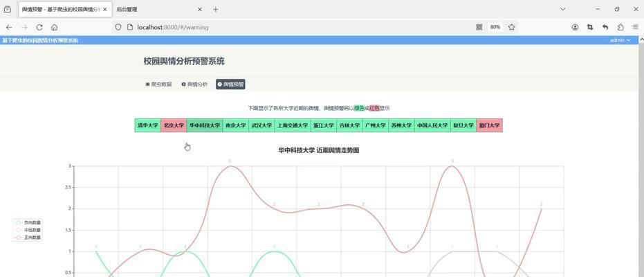
Task: Open the Firefox hamburger menu
Action: tap(636, 27)
